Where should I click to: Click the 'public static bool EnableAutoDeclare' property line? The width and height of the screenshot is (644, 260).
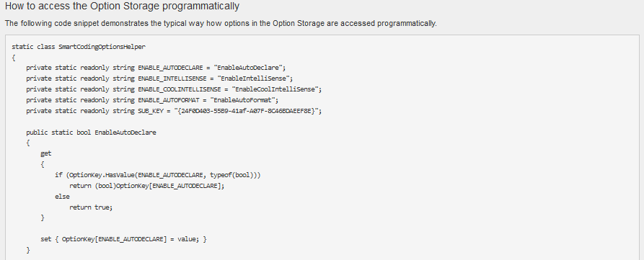tap(91, 133)
